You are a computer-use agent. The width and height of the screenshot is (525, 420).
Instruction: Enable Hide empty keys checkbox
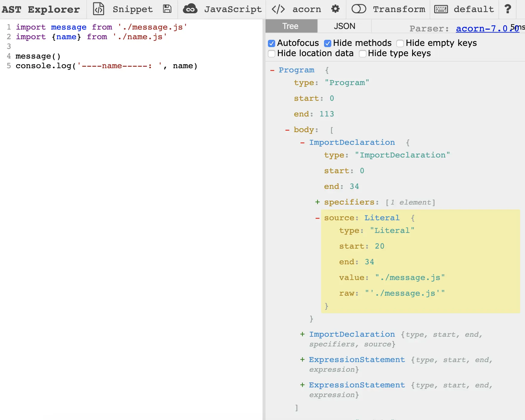click(400, 43)
